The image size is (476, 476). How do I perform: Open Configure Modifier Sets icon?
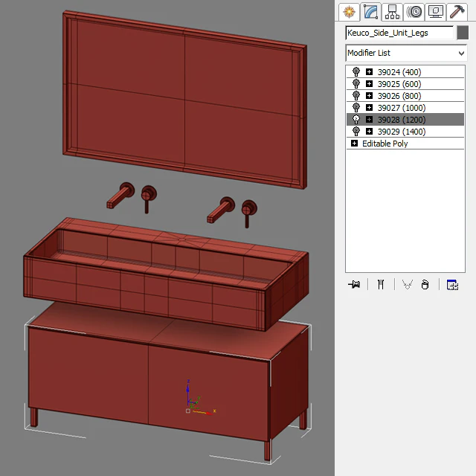pyautogui.click(x=452, y=284)
